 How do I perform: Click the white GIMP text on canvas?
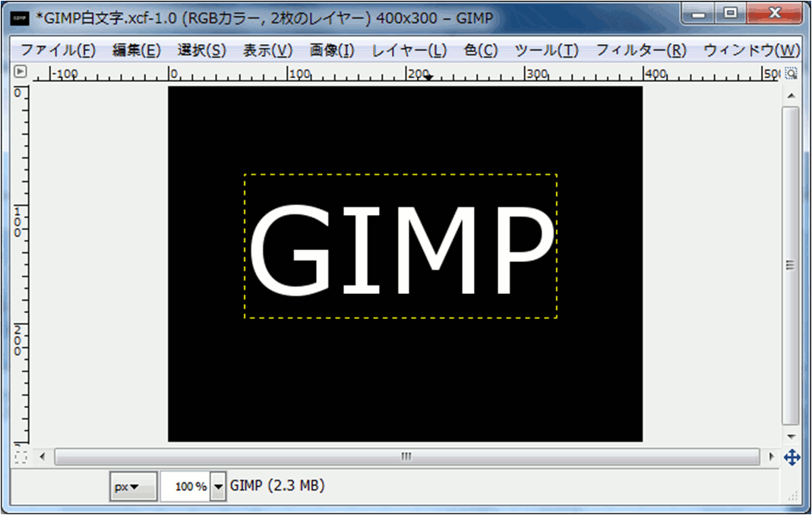pyautogui.click(x=400, y=248)
